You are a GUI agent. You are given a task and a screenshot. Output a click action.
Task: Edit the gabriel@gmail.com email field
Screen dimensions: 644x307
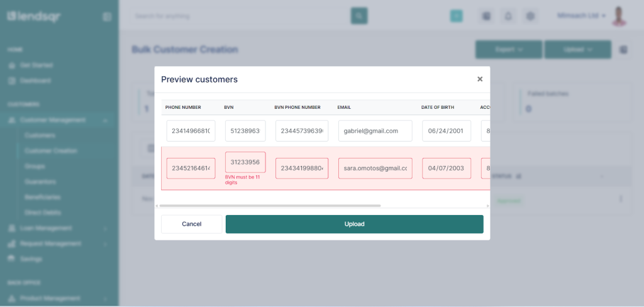(x=375, y=131)
